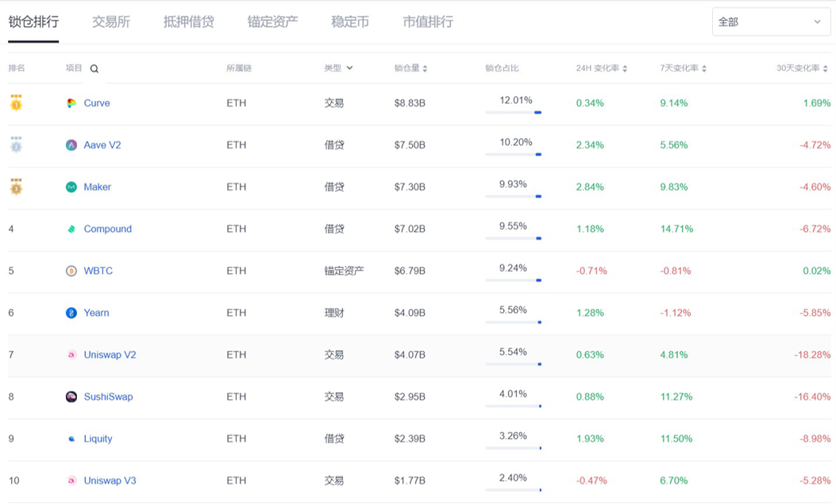
Task: Click Curve's 7-day change 9.14%
Action: coord(674,103)
